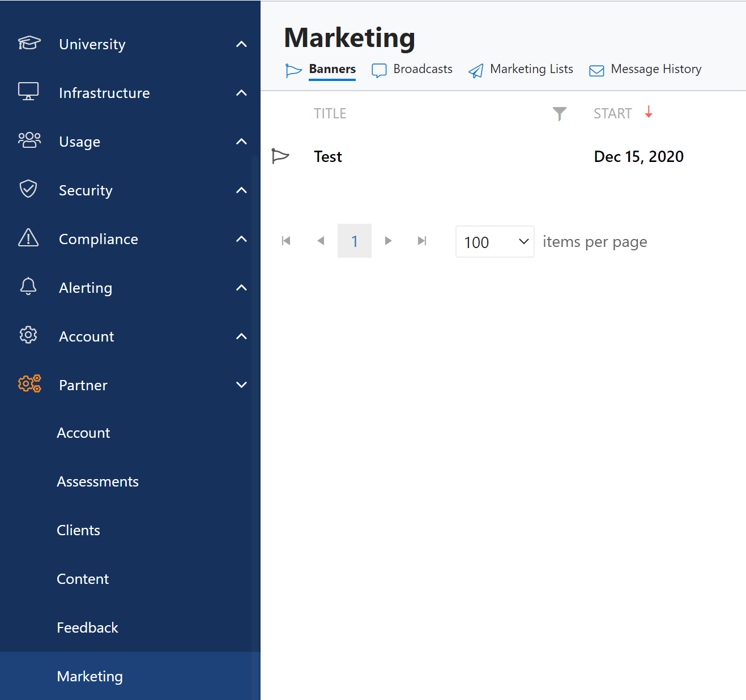The width and height of the screenshot is (746, 700).
Task: Go to the first page
Action: [286, 241]
